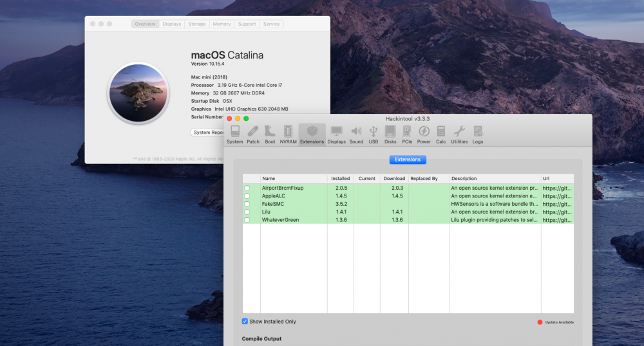Click FakeSMC installed version 3.5.2
Viewport: 644px width, 346px height.
coord(341,204)
